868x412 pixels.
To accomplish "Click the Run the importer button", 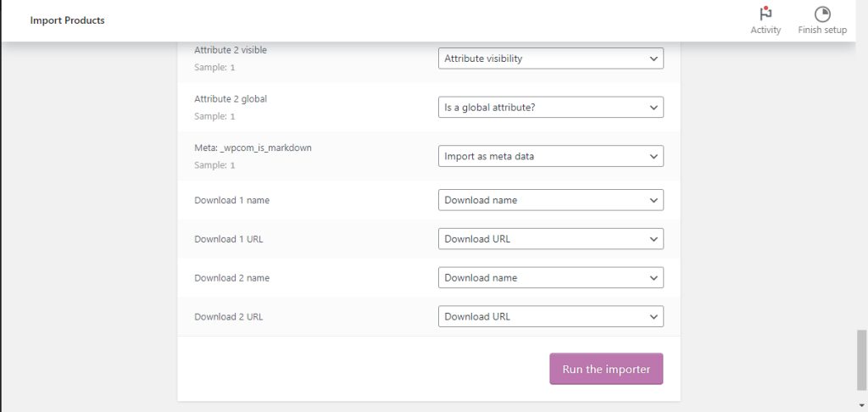I will 606,369.
